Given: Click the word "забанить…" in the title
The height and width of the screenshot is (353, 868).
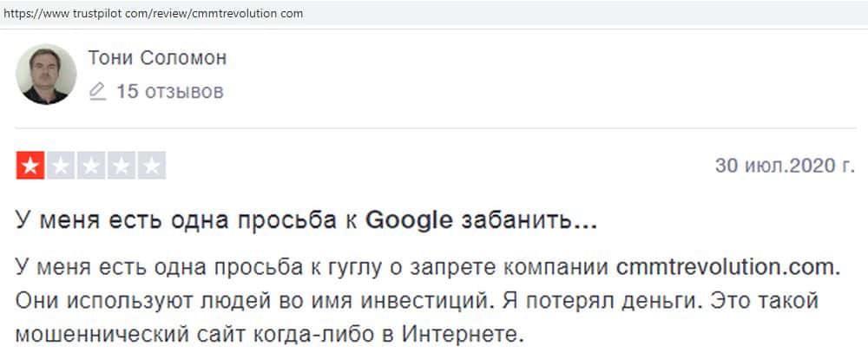Looking at the screenshot, I should click(528, 221).
